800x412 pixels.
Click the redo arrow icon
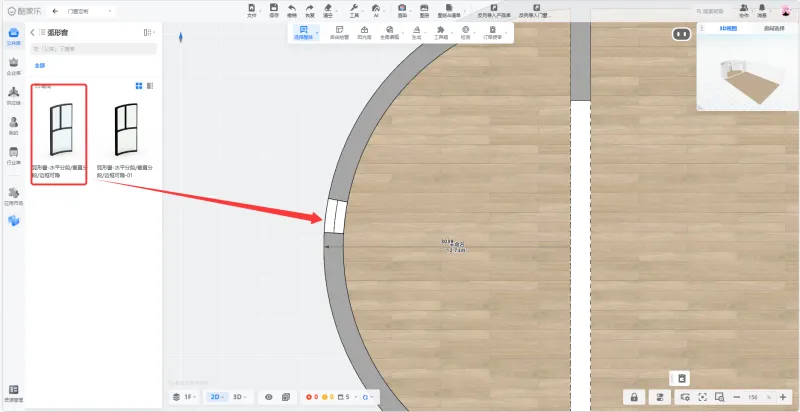tap(311, 10)
